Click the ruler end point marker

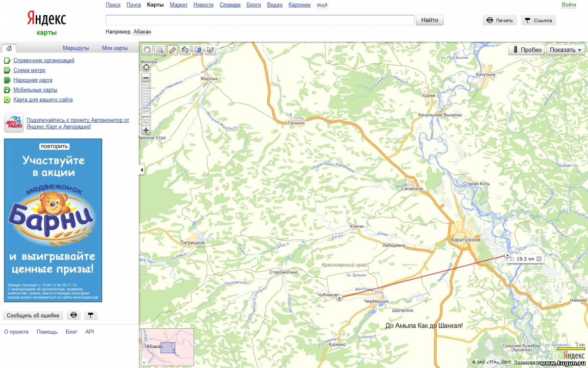pos(507,255)
